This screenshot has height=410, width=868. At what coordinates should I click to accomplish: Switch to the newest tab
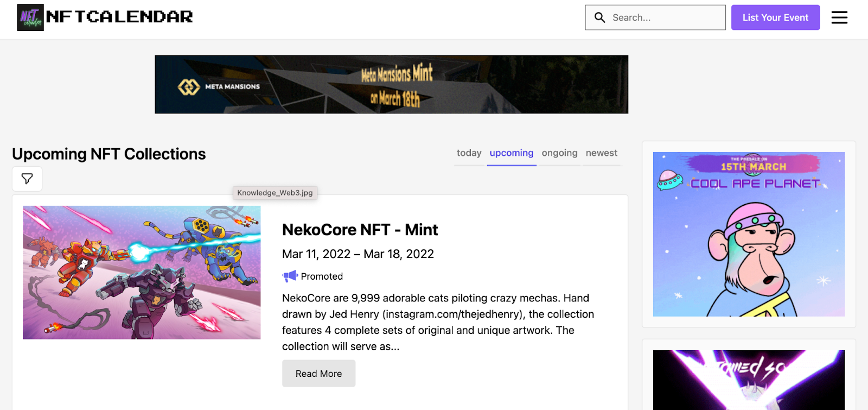[602, 154]
